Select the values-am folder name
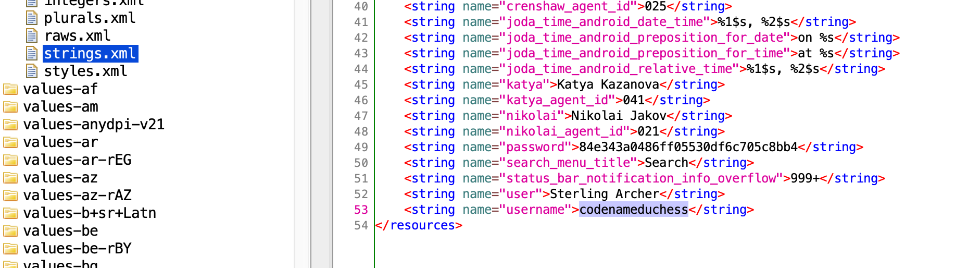The image size is (980, 268). coord(60,107)
